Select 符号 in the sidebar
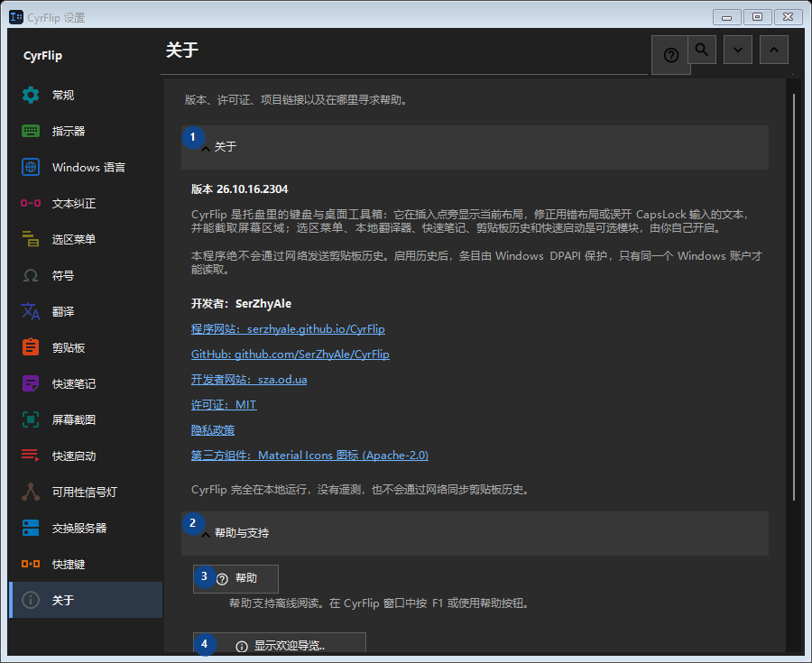 (x=86, y=275)
